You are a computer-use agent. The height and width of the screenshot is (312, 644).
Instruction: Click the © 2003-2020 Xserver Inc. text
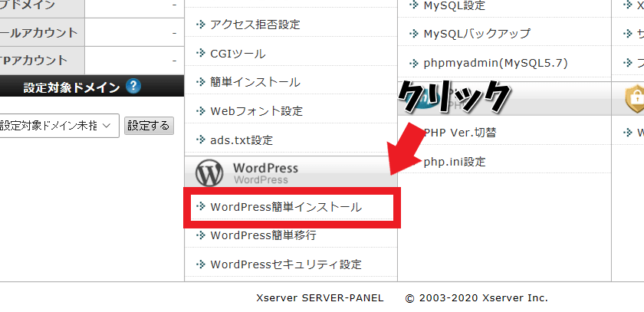pyautogui.click(x=476, y=298)
